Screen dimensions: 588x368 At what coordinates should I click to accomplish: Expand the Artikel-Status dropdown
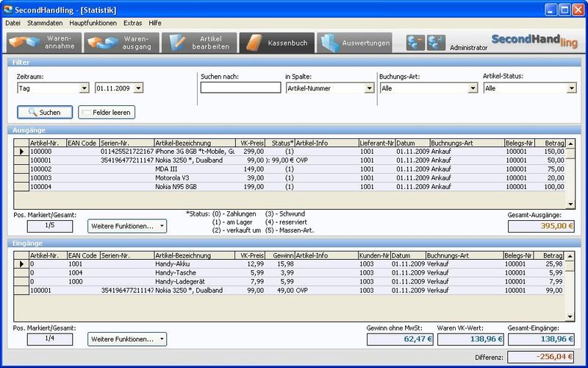pos(571,88)
